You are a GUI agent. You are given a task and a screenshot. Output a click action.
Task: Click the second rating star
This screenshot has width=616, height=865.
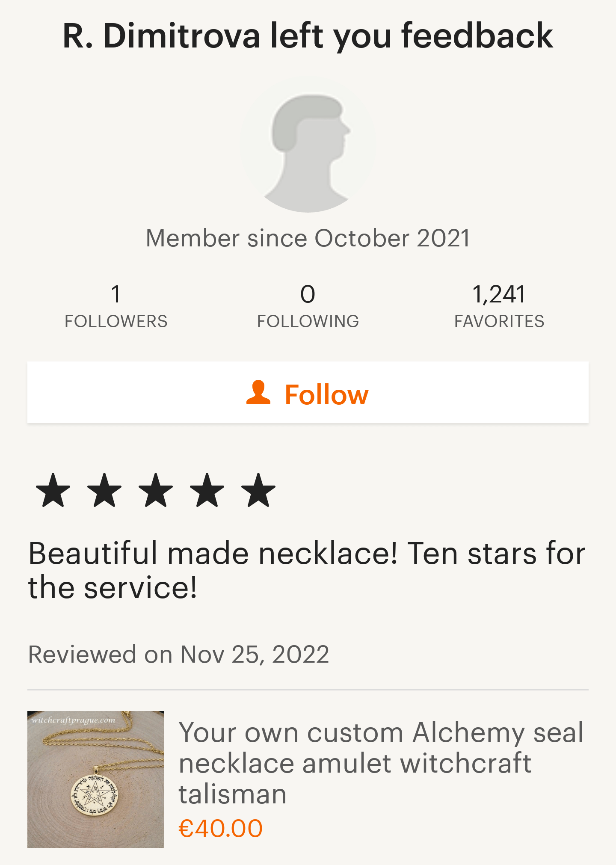point(104,490)
